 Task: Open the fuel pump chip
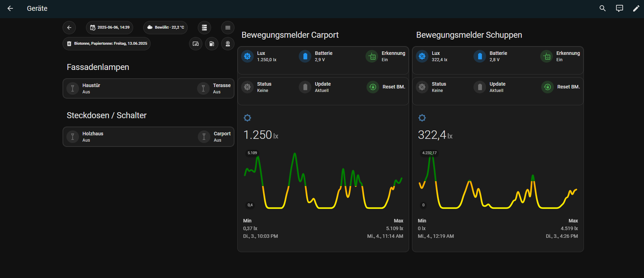(x=212, y=44)
